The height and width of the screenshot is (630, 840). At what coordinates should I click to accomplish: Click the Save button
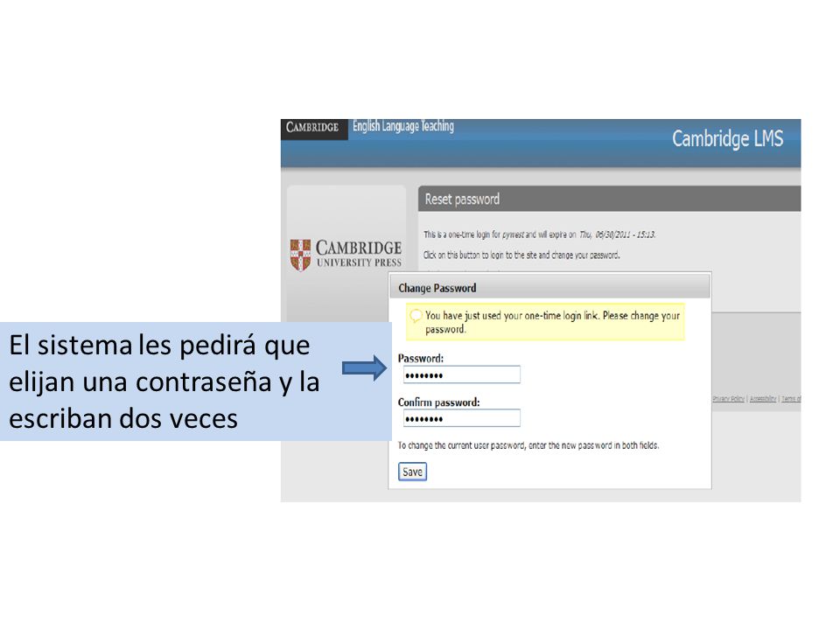[x=412, y=472]
